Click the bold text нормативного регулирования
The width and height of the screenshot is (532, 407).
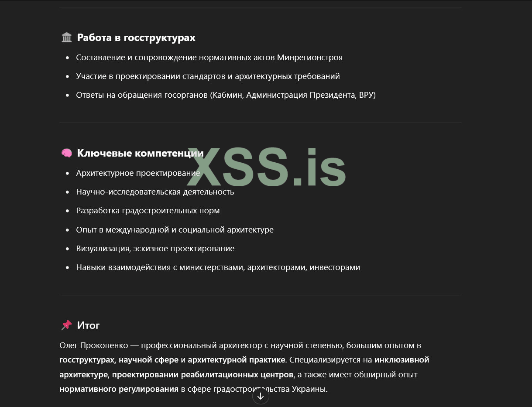[119, 389]
